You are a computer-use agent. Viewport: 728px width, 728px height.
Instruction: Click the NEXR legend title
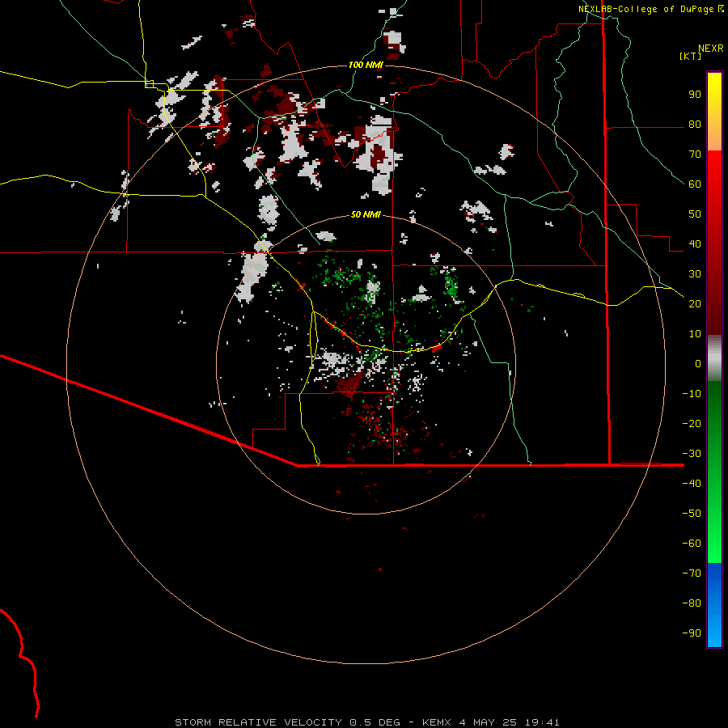(711, 49)
